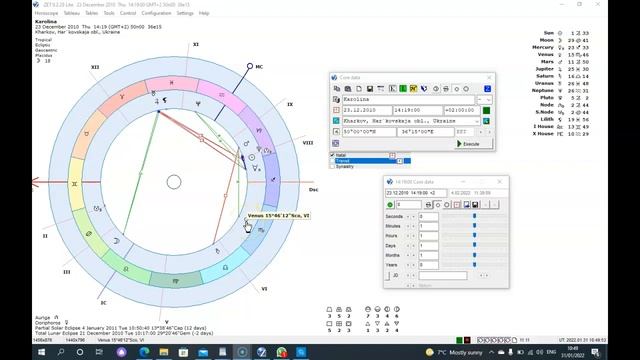
Task: Select small circle chart icon in Core data
Action: click(456, 89)
